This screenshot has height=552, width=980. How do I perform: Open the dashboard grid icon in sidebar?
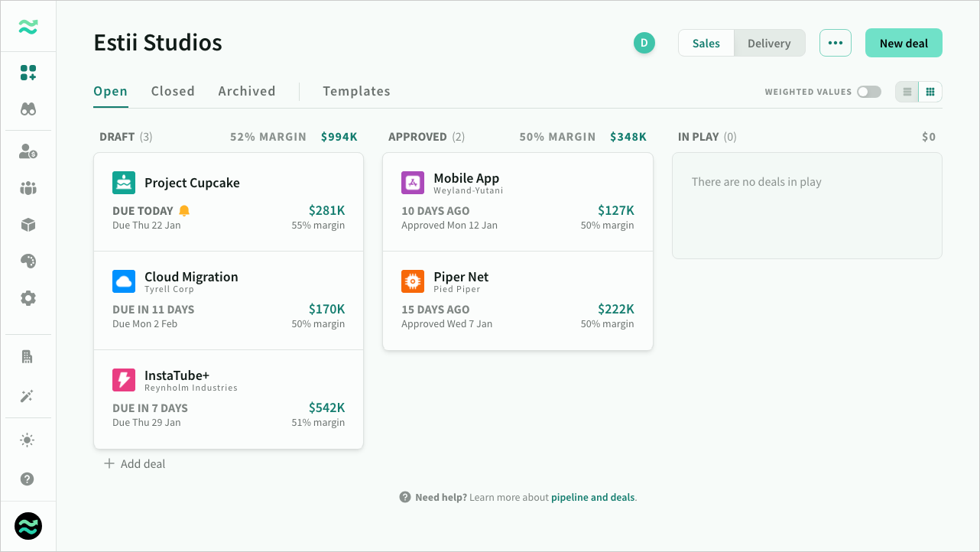point(28,73)
